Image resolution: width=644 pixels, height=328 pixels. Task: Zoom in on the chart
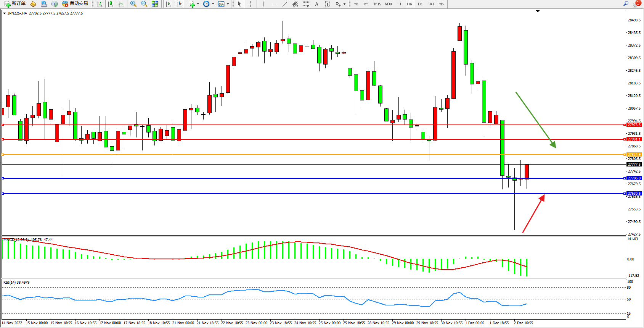(x=133, y=4)
